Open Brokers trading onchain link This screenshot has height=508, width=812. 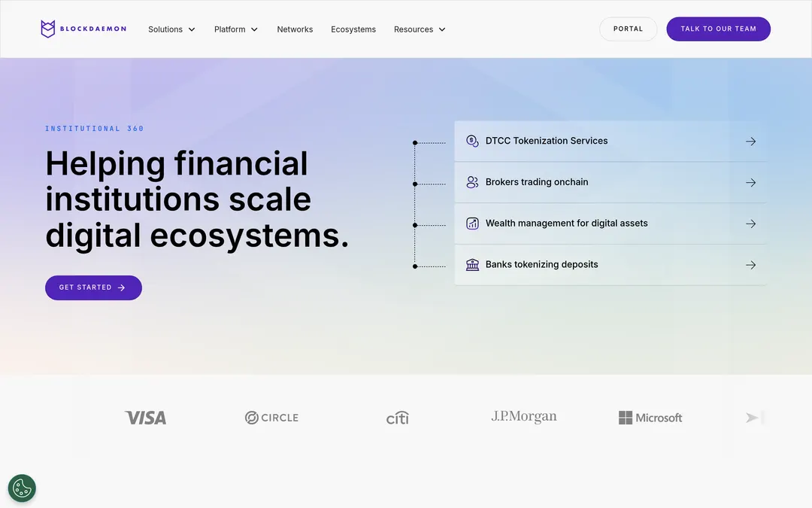[610, 182]
